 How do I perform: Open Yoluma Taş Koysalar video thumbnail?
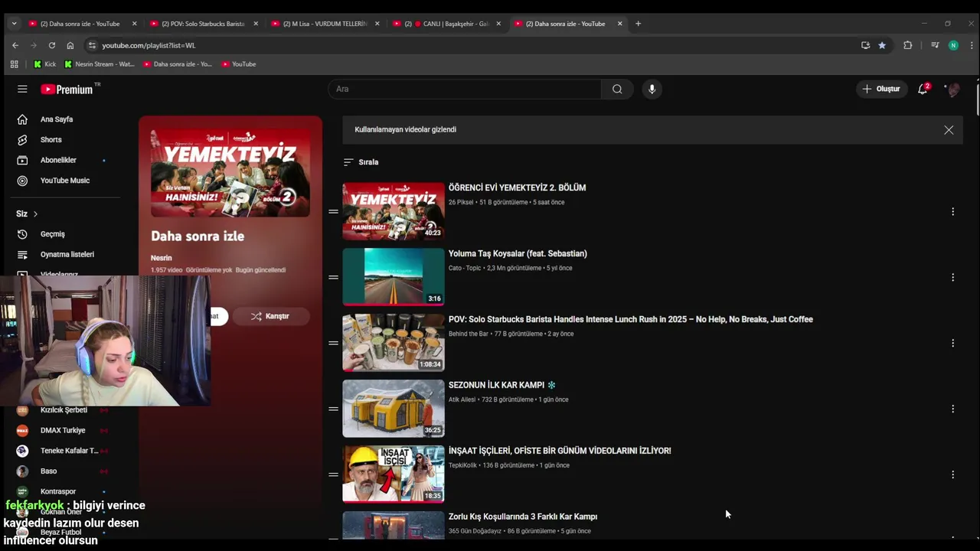[394, 277]
